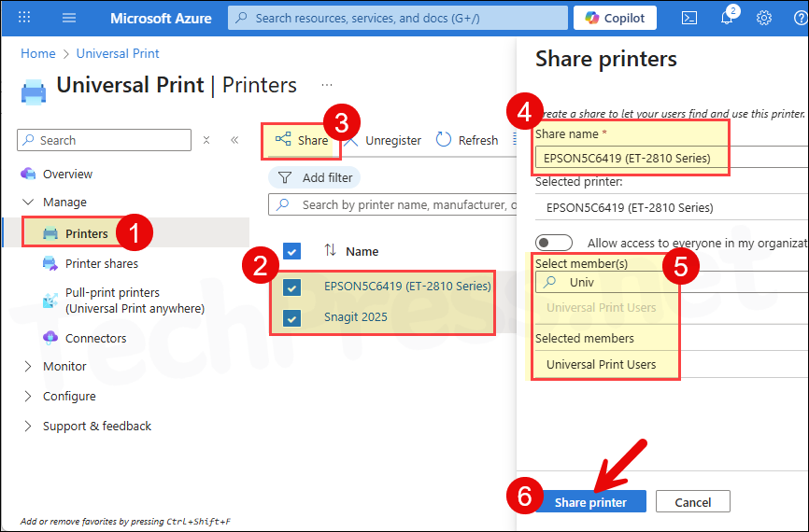Screen dimensions: 809x532
Task: Expand the Configure section
Action: (x=28, y=396)
